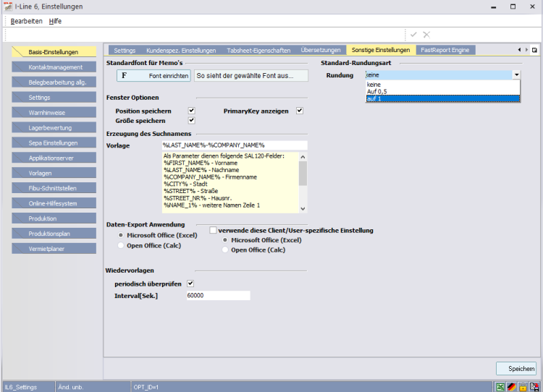This screenshot has width=543, height=392.
Task: Click the tab list icon beside tab arrows
Action: (x=535, y=50)
